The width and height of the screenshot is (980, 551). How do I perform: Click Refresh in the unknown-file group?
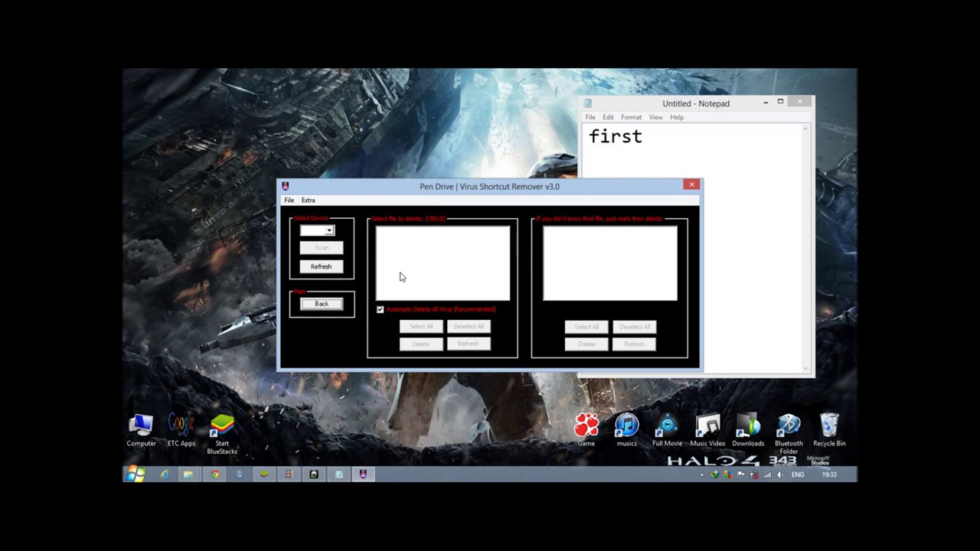634,344
